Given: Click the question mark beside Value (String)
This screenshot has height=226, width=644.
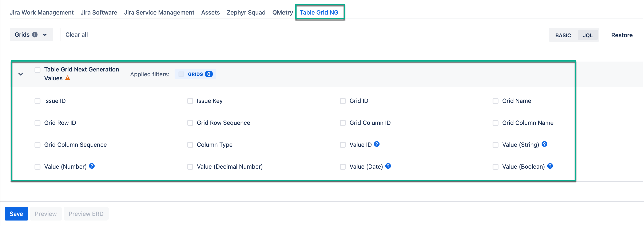Looking at the screenshot, I should point(544,144).
